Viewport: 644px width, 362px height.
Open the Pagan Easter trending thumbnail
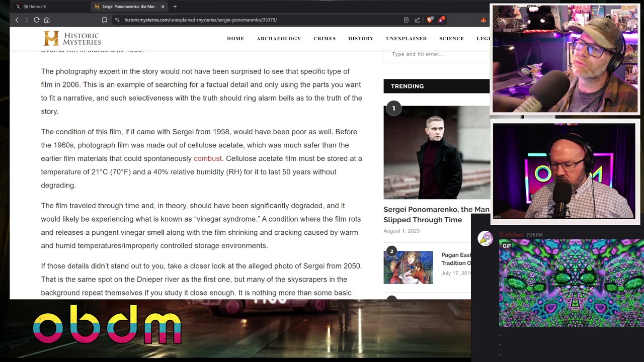[408, 267]
